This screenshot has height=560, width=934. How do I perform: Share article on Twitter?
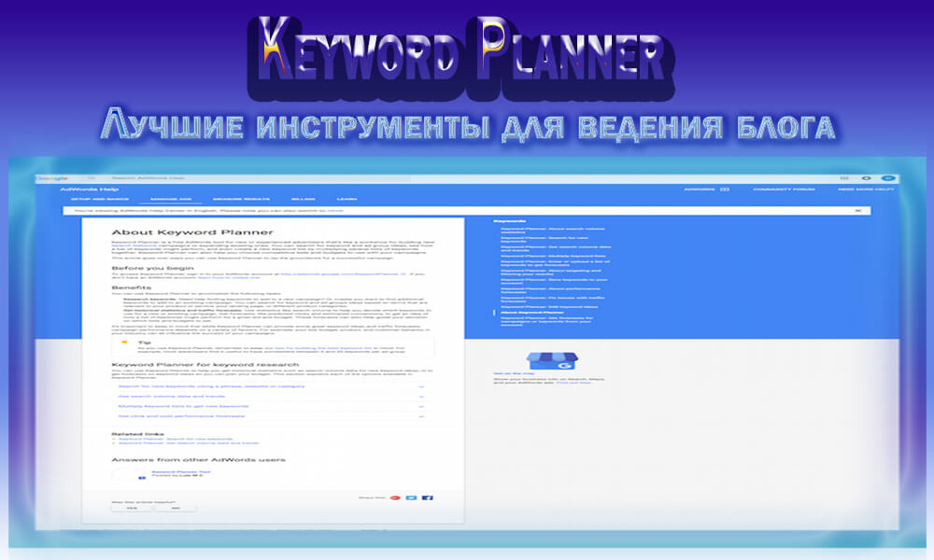coord(411,497)
